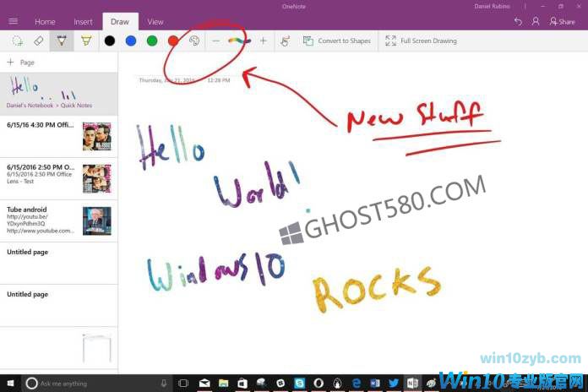Increase pen thickness with plus button
The image size is (588, 392).
click(x=263, y=41)
